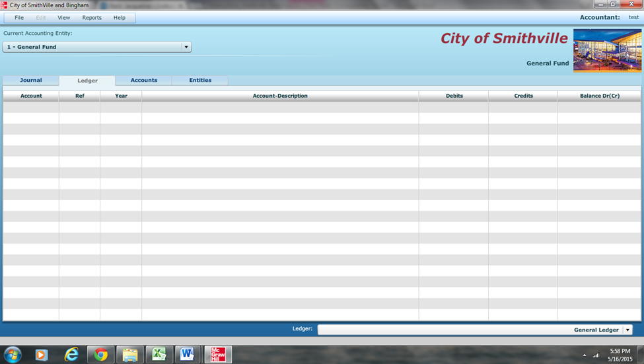Click the '1 - General Fund' entity combo box

(x=97, y=47)
